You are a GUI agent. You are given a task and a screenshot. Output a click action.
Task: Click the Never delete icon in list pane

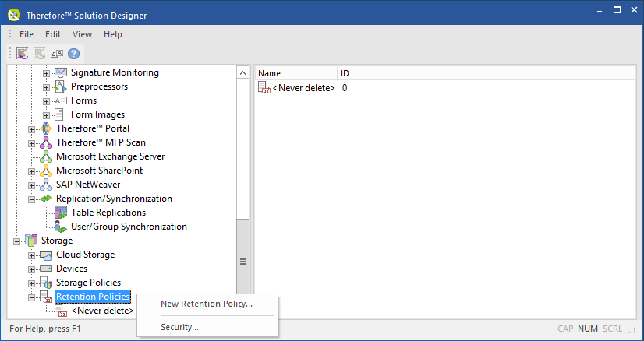click(x=264, y=87)
